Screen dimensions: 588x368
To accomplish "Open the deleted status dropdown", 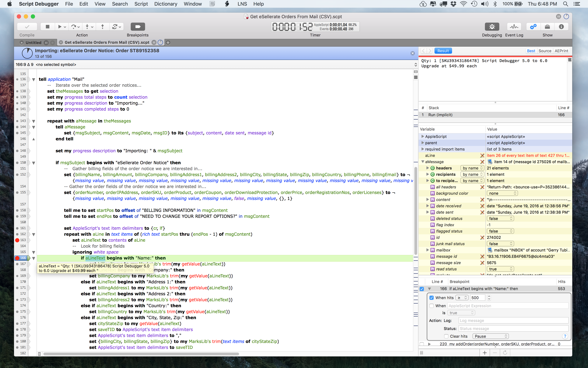I will click(500, 218).
